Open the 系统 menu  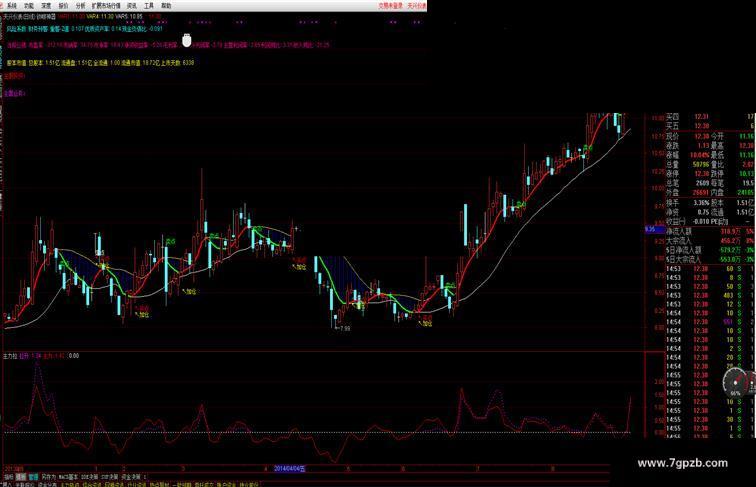pos(12,6)
